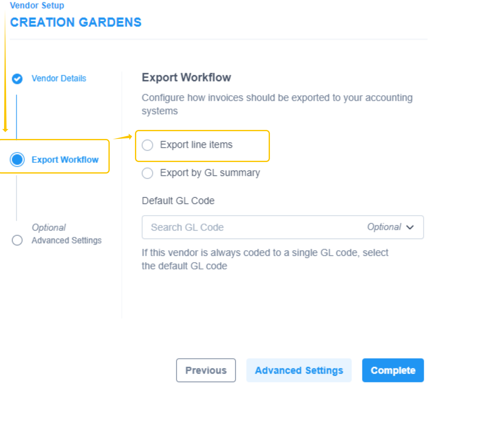Click the Export Workflow section heading

pyautogui.click(x=186, y=77)
